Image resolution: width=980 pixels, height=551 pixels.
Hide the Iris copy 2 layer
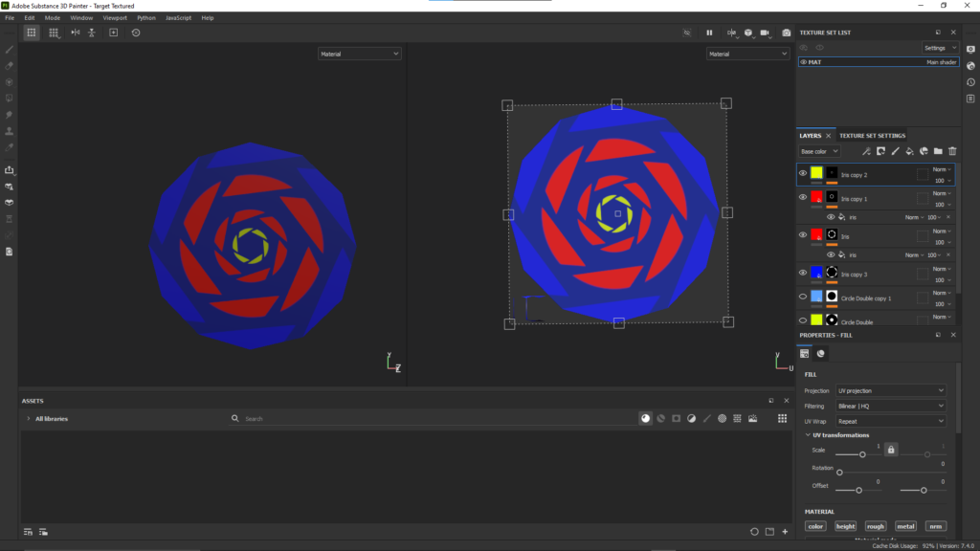coord(803,172)
